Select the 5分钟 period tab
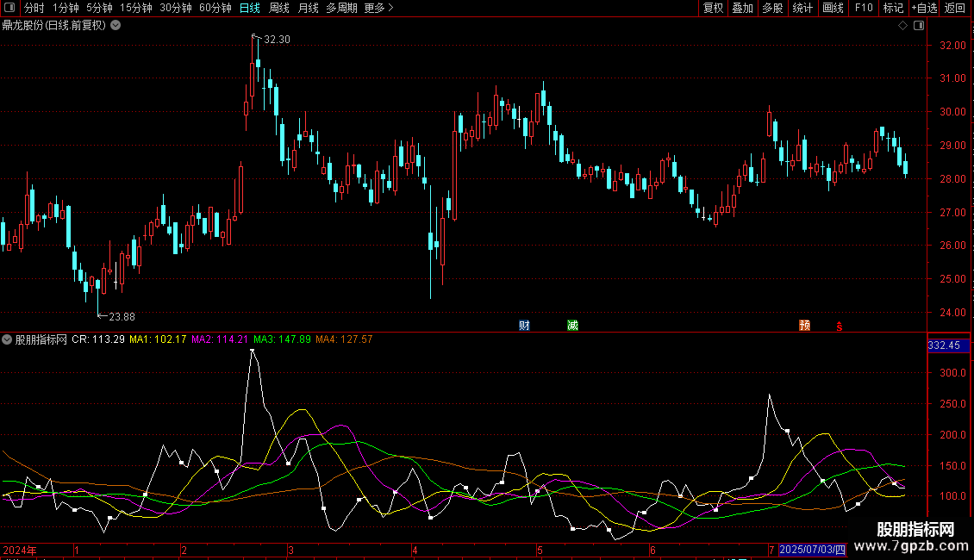This screenshot has height=560, width=974. (x=99, y=8)
